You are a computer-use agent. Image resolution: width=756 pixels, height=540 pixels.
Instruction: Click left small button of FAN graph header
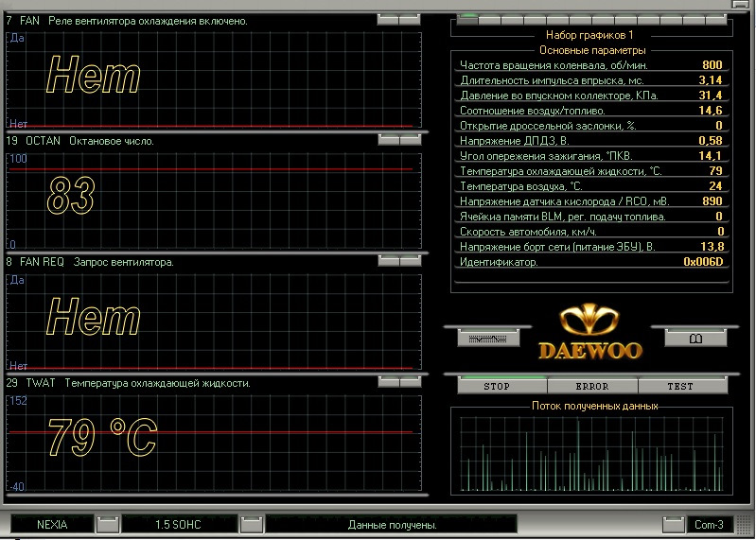388,20
